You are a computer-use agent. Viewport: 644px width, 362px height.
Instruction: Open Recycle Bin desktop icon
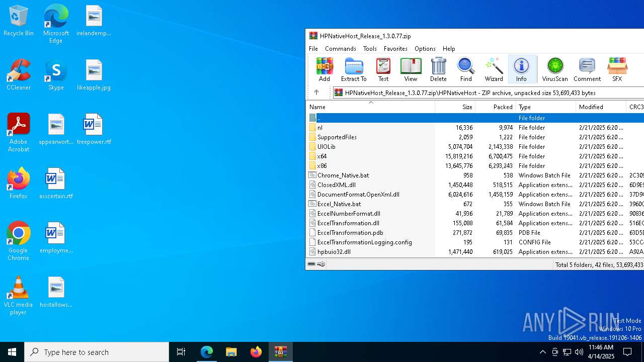[19, 21]
